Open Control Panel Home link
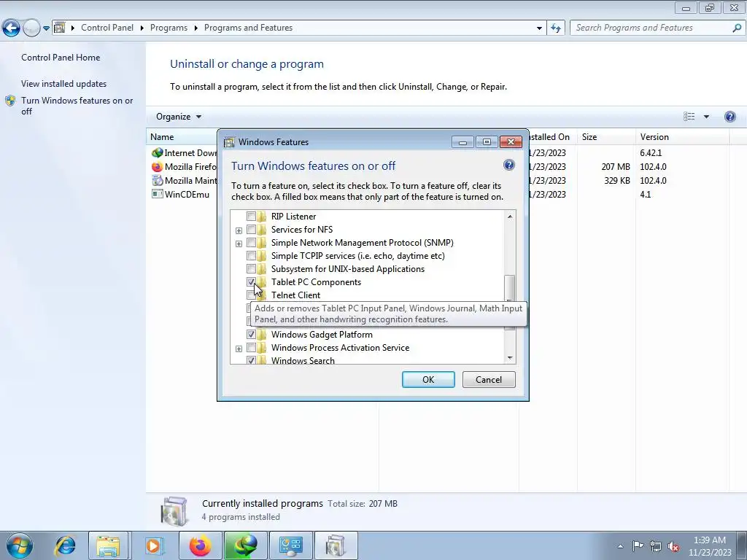Image resolution: width=747 pixels, height=560 pixels. 61,57
